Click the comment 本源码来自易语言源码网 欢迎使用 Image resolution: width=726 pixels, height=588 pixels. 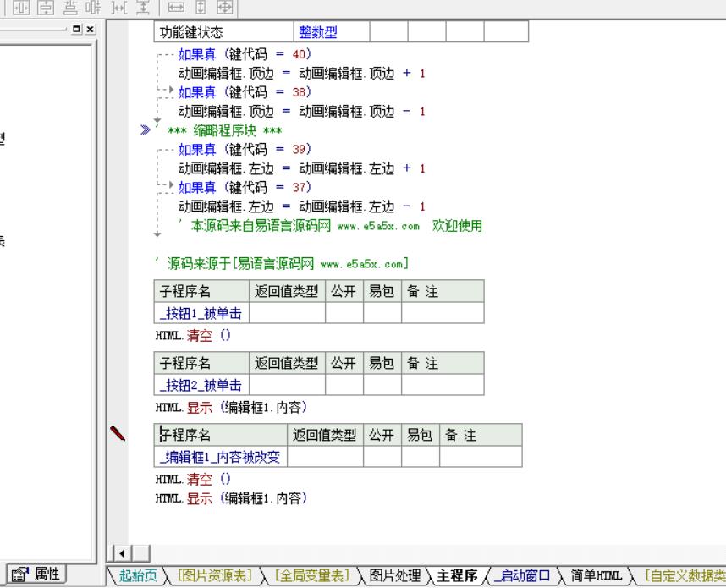coord(330,226)
